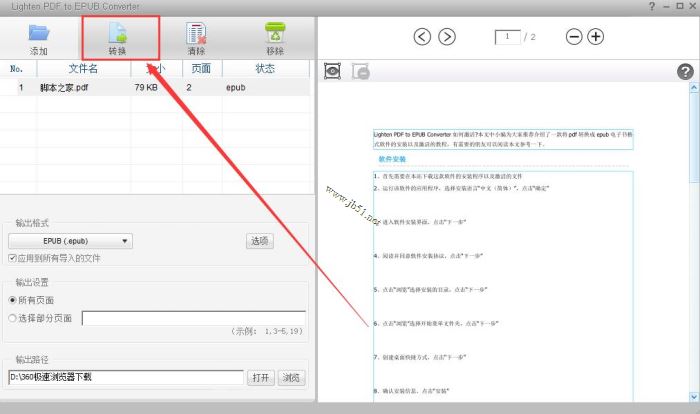Zoom out the preview with minus icon
This screenshot has width=700, height=414.
tap(574, 37)
